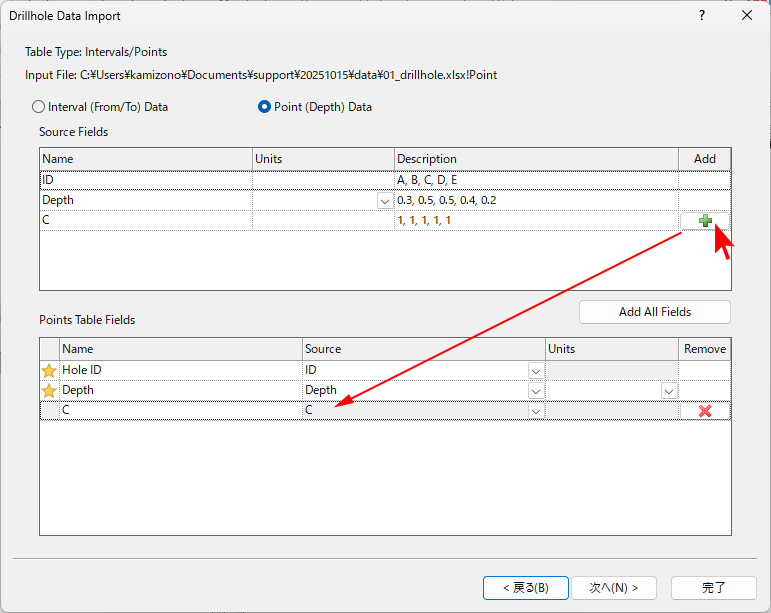
Task: Expand the Units dropdown for source Depth
Action: pyautogui.click(x=384, y=201)
